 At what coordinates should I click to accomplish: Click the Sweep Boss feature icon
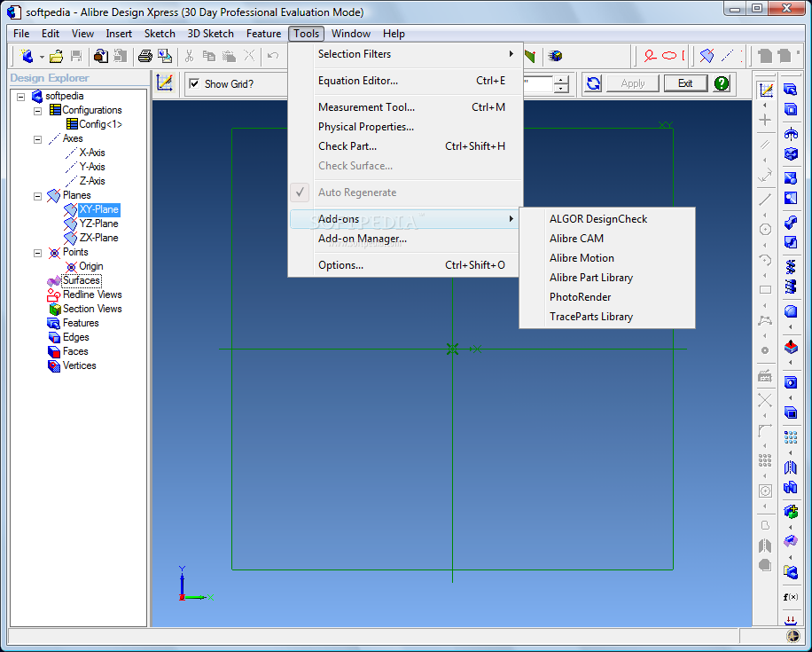[790, 223]
